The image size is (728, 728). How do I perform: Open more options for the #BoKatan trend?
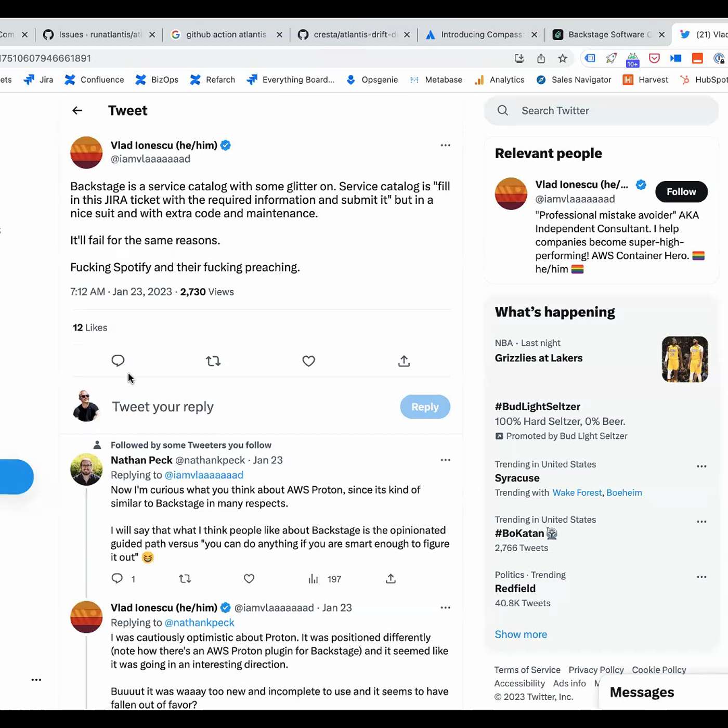(701, 522)
